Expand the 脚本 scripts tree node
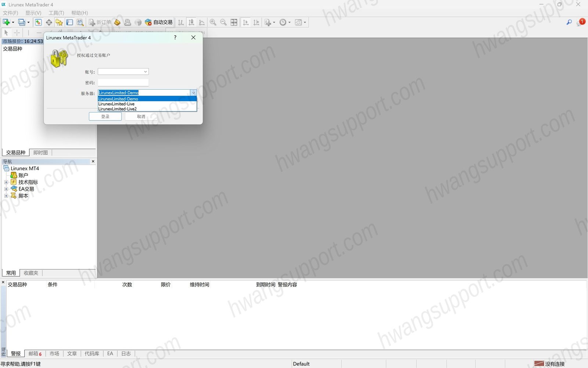Viewport: 588px width, 368px height. pos(6,196)
